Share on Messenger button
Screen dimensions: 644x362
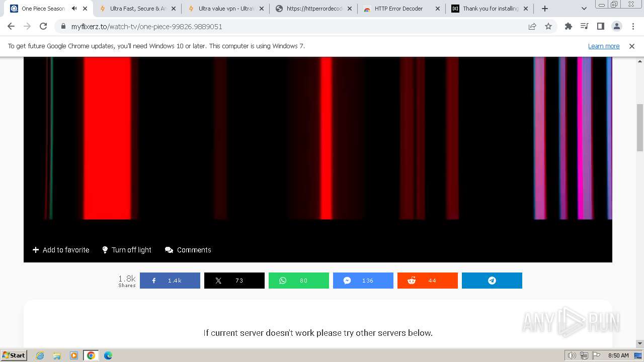coord(363,281)
